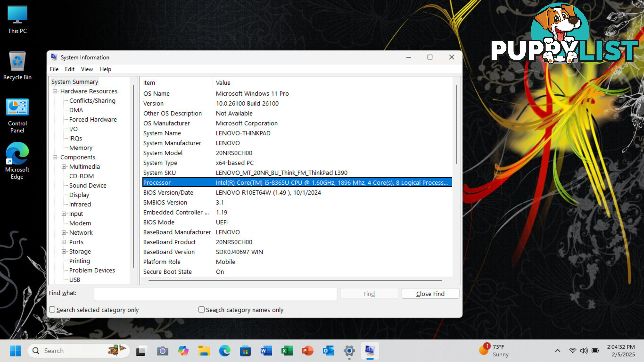Open Copilot from the taskbar

(183, 351)
